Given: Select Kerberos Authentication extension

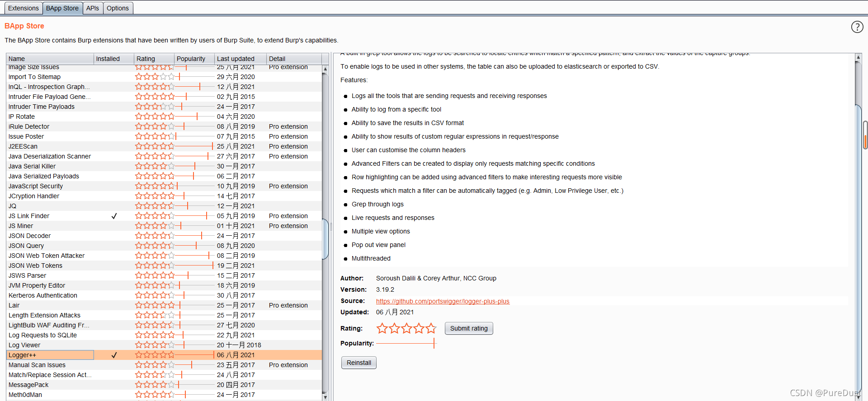Looking at the screenshot, I should tap(165, 295).
